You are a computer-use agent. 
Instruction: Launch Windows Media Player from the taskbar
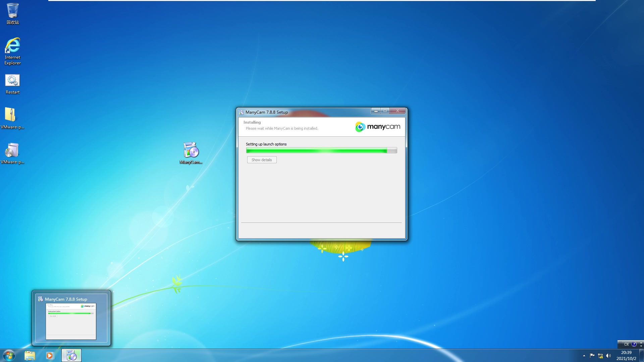(50, 355)
